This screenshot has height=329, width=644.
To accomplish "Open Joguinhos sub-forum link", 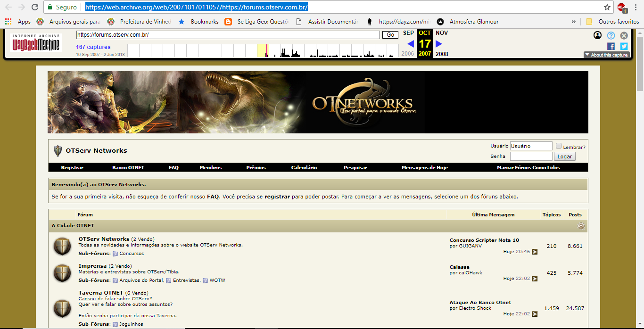I will click(x=131, y=324).
